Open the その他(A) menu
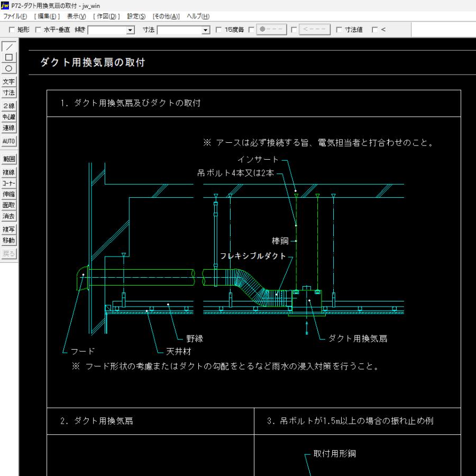This screenshot has height=476, width=476. [166, 16]
